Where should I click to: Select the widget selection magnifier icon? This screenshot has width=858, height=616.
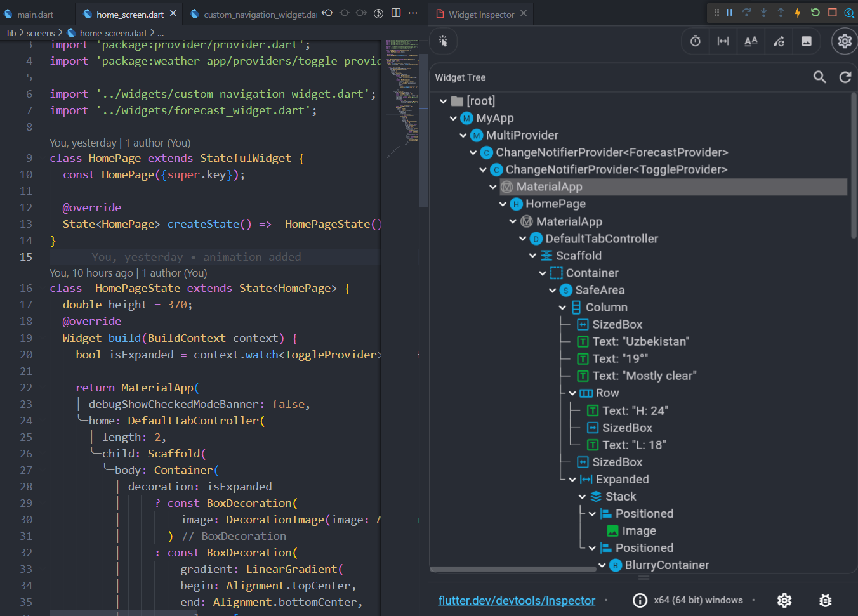pos(443,41)
